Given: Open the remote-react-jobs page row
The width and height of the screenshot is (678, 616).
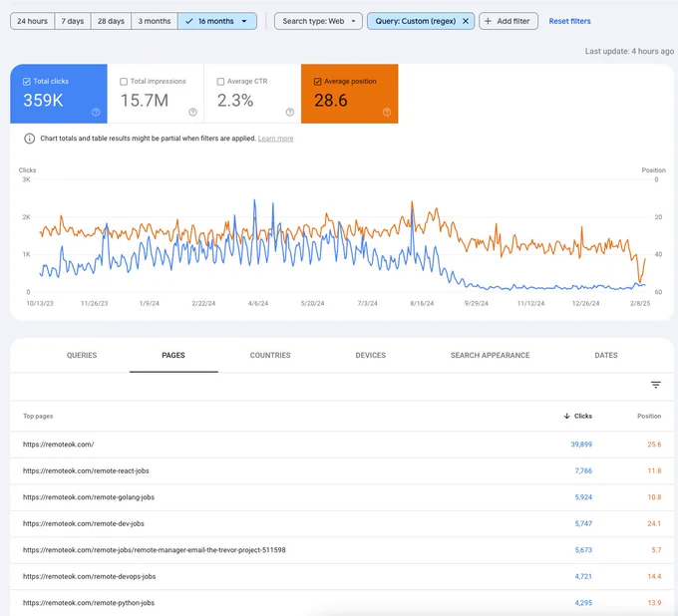Looking at the screenshot, I should pyautogui.click(x=342, y=470).
